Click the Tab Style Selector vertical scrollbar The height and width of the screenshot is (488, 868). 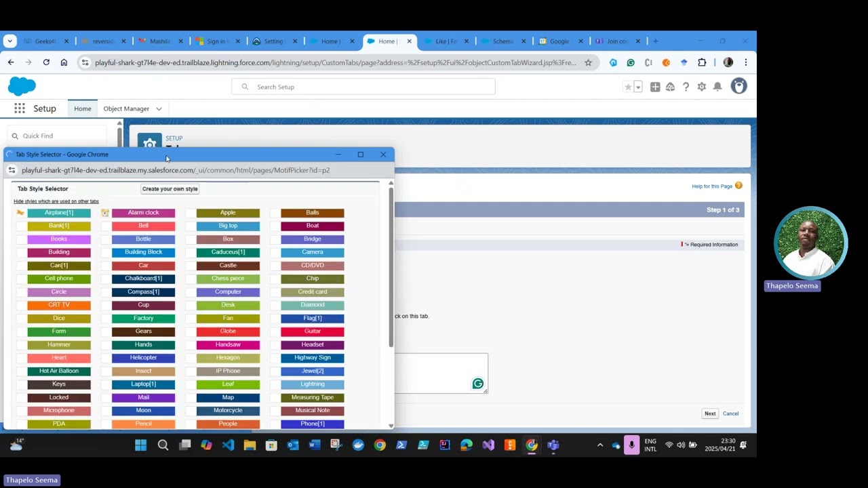click(x=391, y=268)
